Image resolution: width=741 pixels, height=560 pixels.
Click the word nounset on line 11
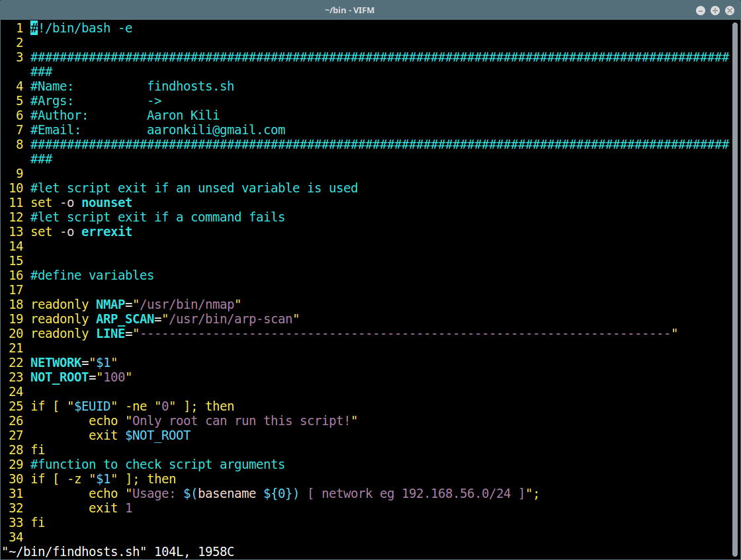107,202
